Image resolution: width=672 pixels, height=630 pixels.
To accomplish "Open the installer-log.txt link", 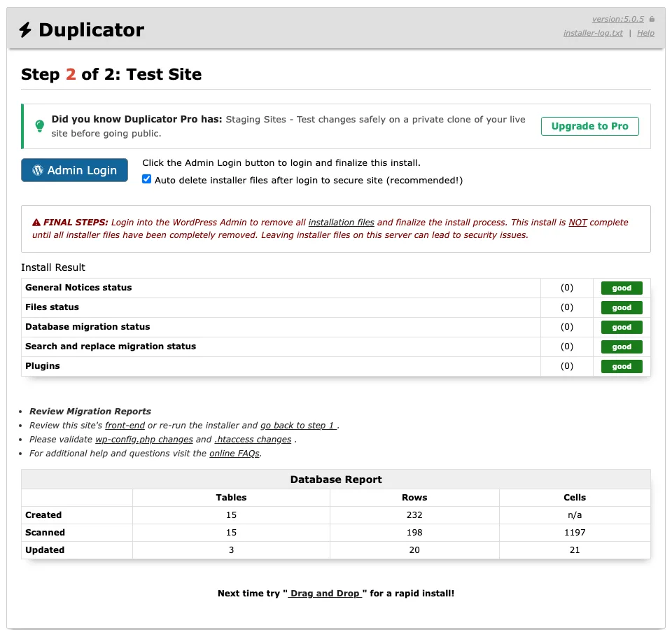I will click(593, 33).
